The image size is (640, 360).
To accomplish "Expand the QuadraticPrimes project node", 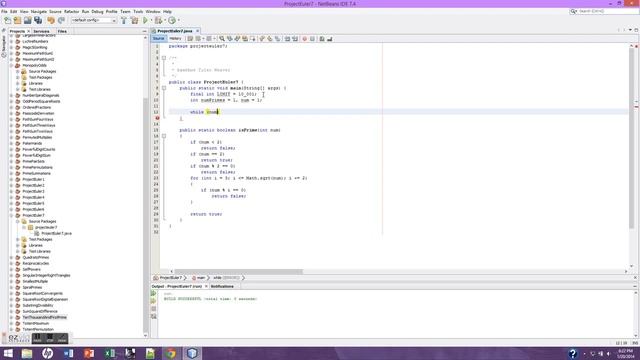I will pyautogui.click(x=11, y=257).
